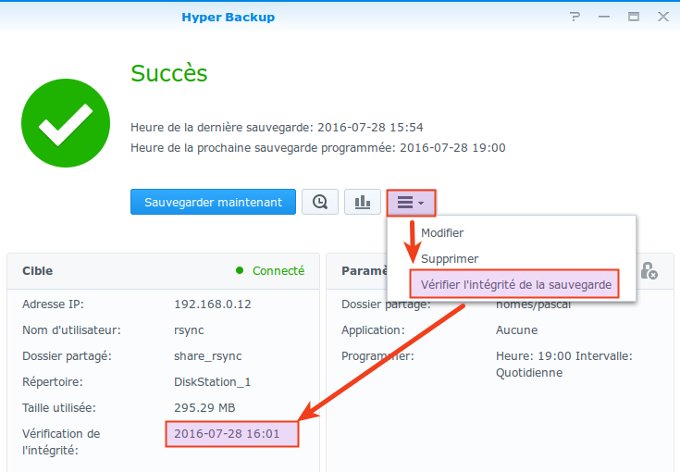Click the next scheduled backup time line
Screen dimensions: 680x472
click(x=318, y=148)
